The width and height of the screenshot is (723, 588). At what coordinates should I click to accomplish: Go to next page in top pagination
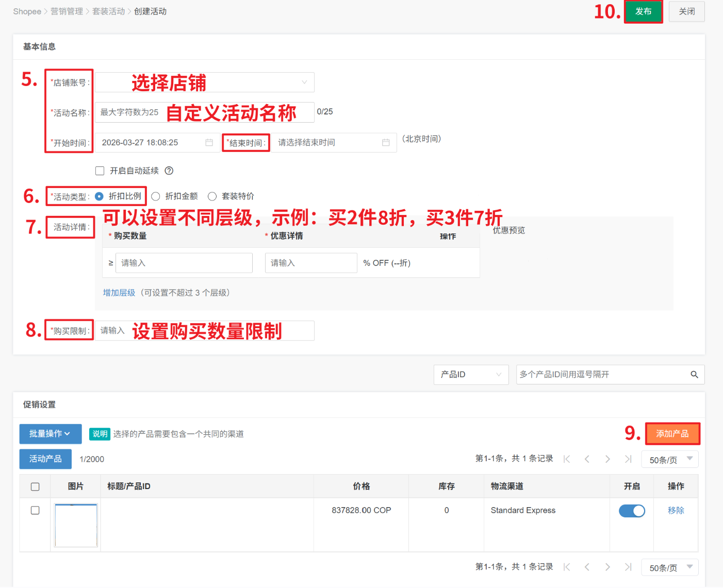pos(607,459)
